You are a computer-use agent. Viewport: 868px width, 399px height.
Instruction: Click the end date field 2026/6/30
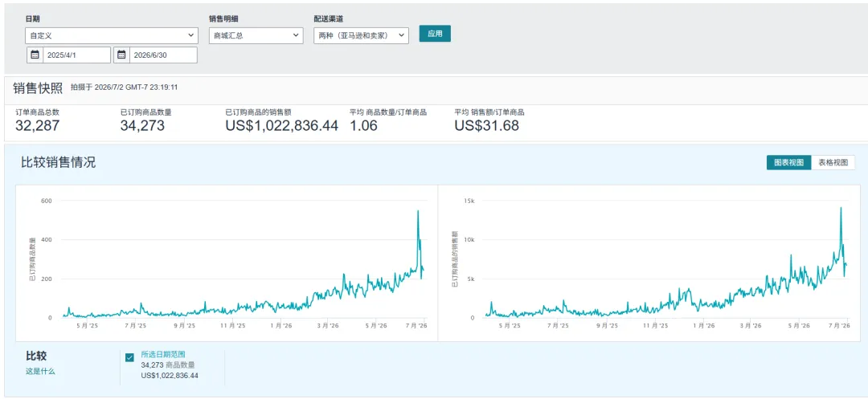point(163,55)
